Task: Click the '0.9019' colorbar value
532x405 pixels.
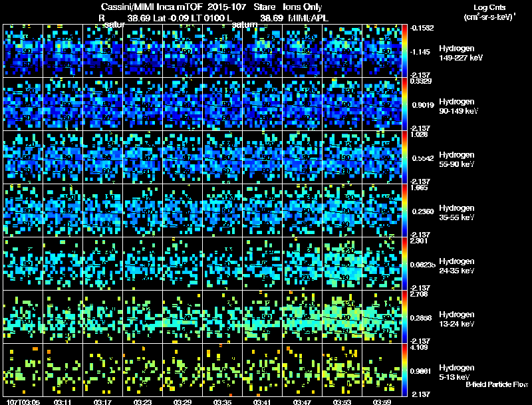Action: (423, 105)
